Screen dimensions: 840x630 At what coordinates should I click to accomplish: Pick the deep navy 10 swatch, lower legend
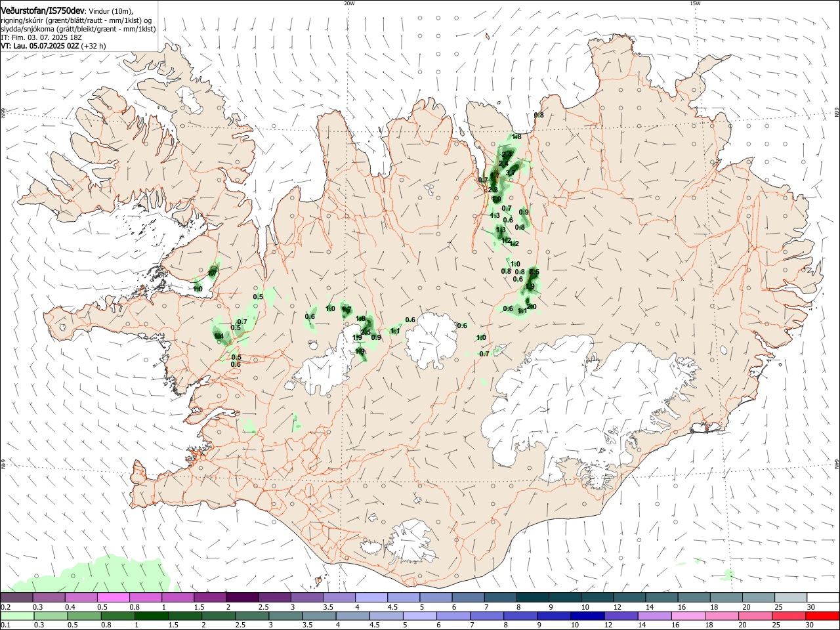tap(587, 616)
